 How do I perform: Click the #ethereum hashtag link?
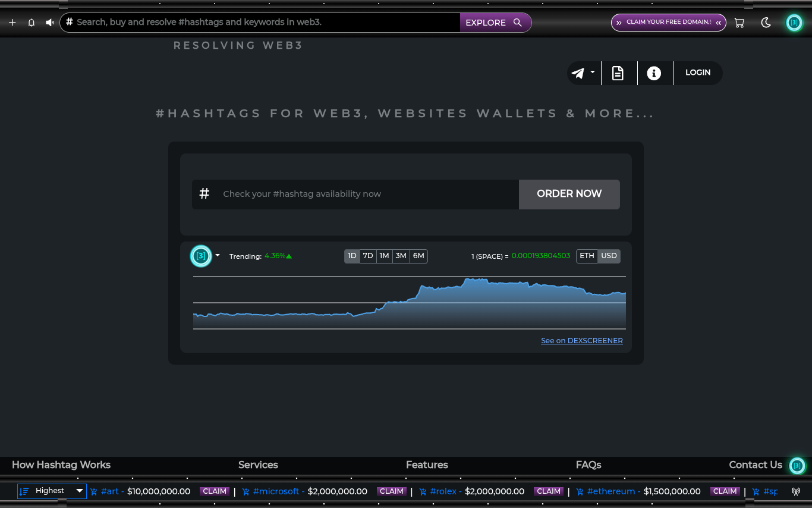click(x=611, y=491)
